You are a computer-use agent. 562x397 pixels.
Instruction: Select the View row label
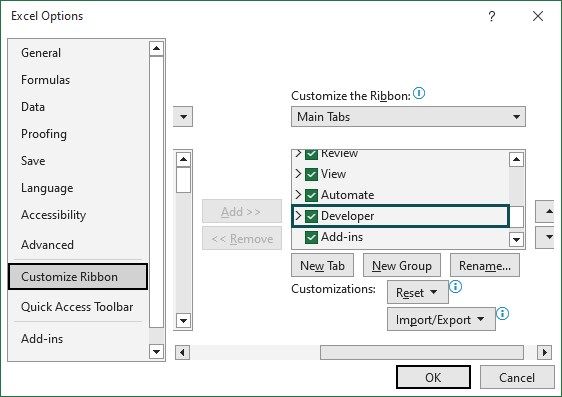333,174
